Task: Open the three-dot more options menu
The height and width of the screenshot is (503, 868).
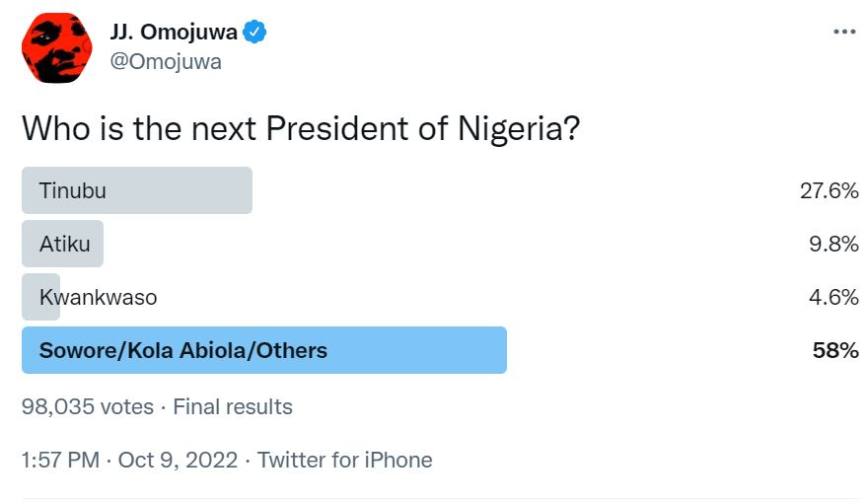Action: point(844,33)
